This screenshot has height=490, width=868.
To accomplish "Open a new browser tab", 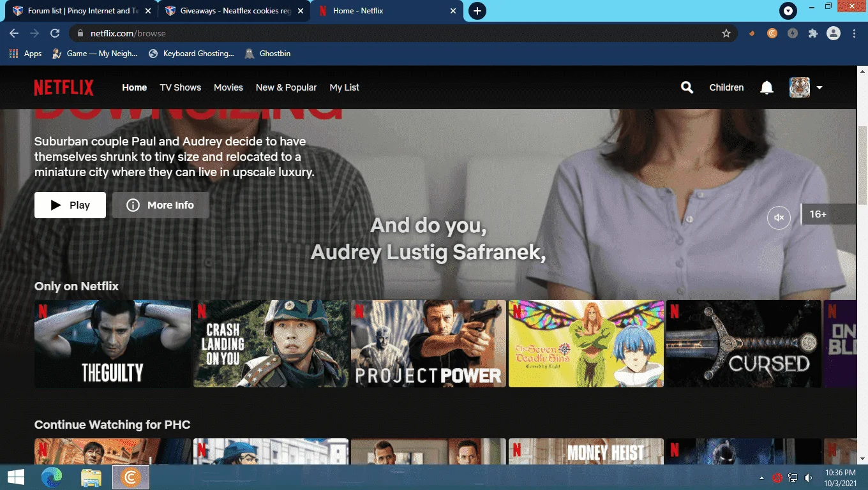I will 477,11.
